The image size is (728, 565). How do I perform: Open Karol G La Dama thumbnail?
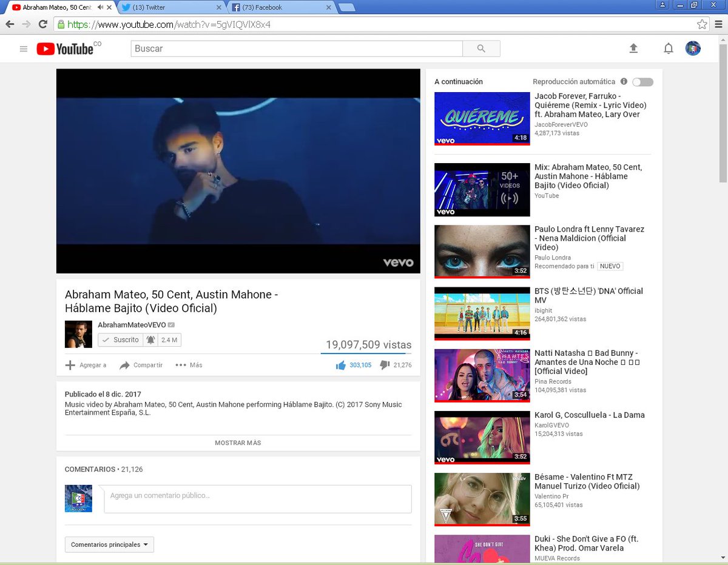pos(482,438)
